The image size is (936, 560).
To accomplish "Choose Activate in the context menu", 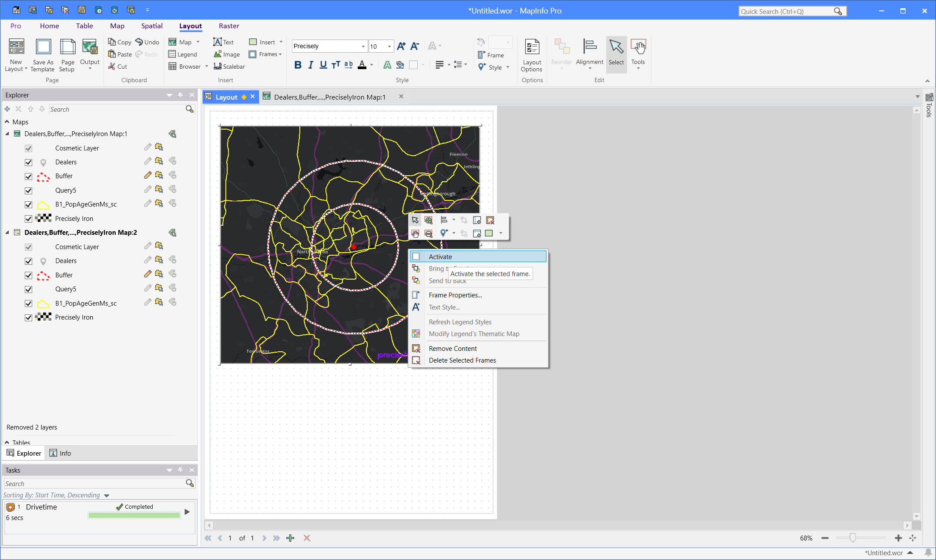I will coord(440,257).
